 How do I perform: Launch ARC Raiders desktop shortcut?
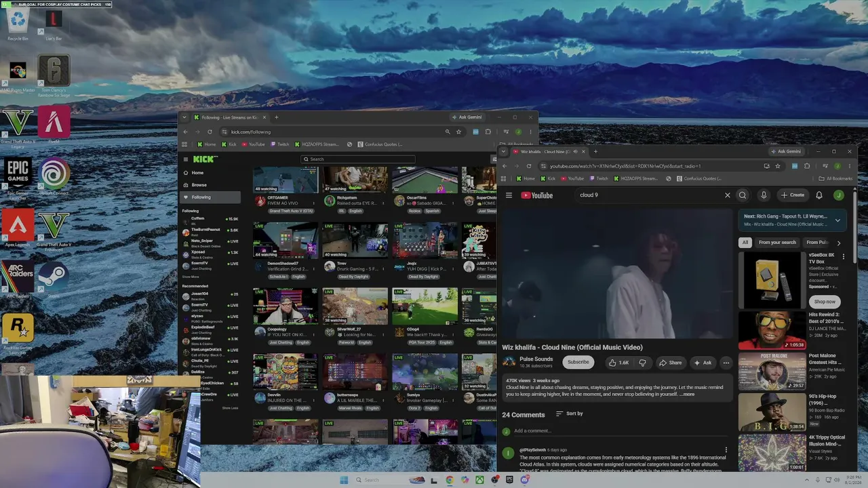(18, 279)
